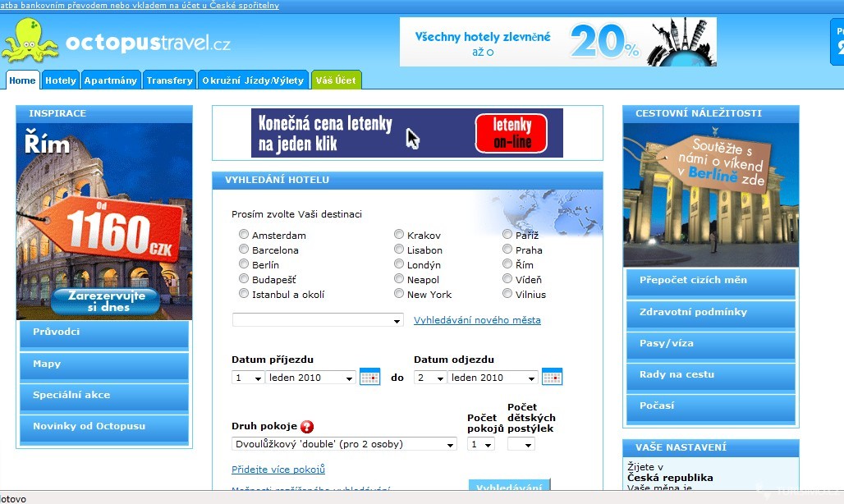This screenshot has width=844, height=504.
Task: Open the Druh pokoje room type dropdown
Action: click(x=345, y=444)
